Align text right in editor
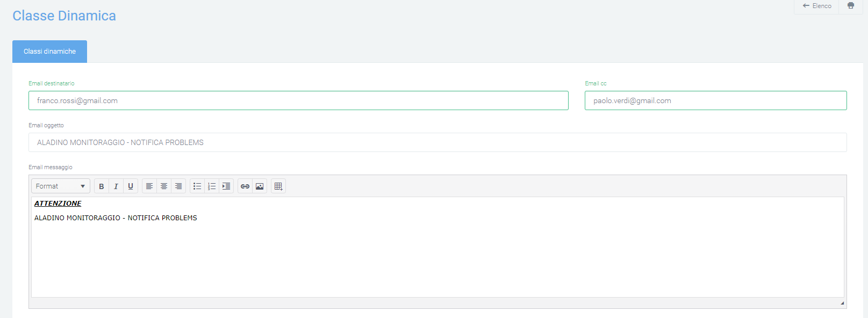 click(178, 186)
